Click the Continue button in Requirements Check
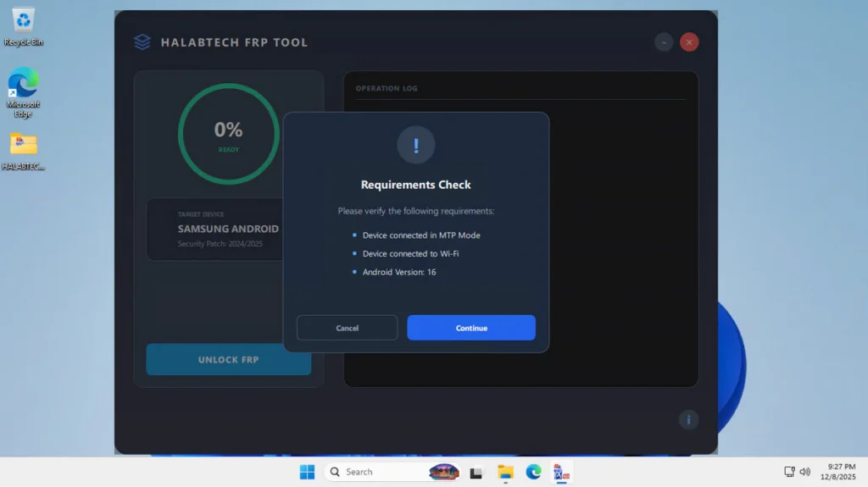 tap(470, 328)
